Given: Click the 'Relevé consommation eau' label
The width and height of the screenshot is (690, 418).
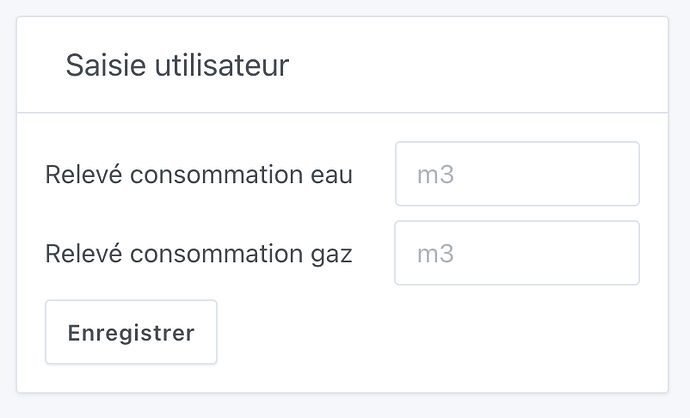Looking at the screenshot, I should point(199,175).
